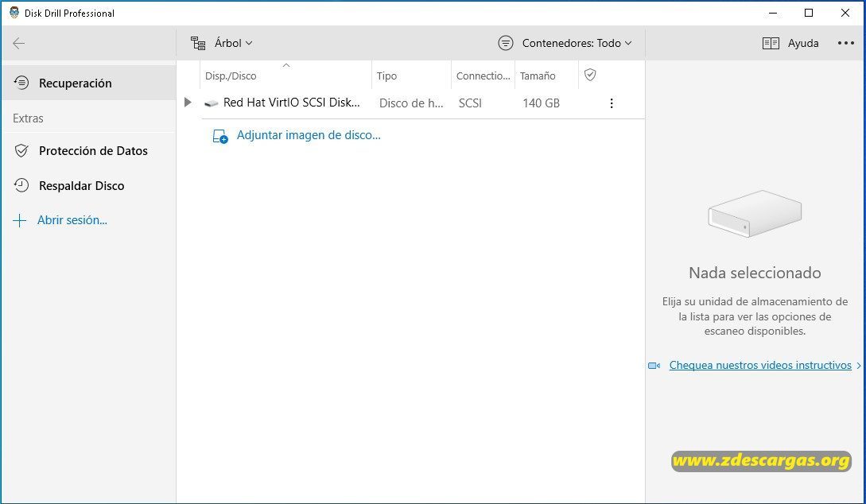Click the chevron after videos instructivos
866x504 pixels.
pyautogui.click(x=858, y=366)
